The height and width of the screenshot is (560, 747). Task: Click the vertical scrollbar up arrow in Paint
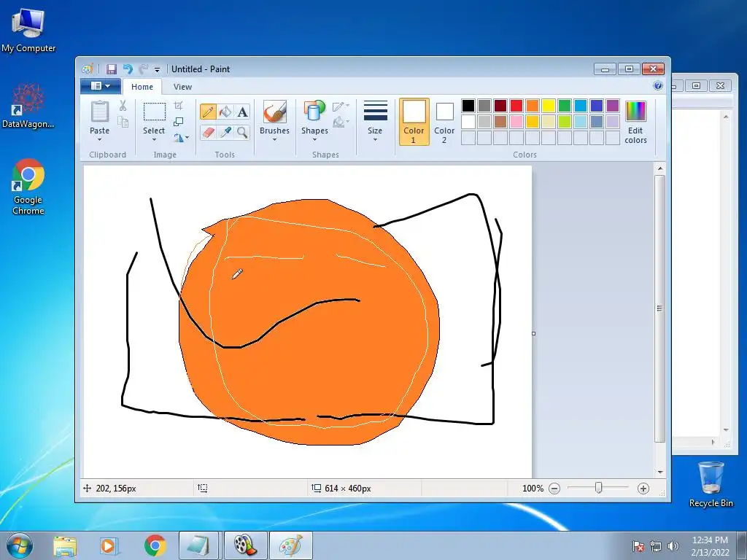[x=659, y=168]
